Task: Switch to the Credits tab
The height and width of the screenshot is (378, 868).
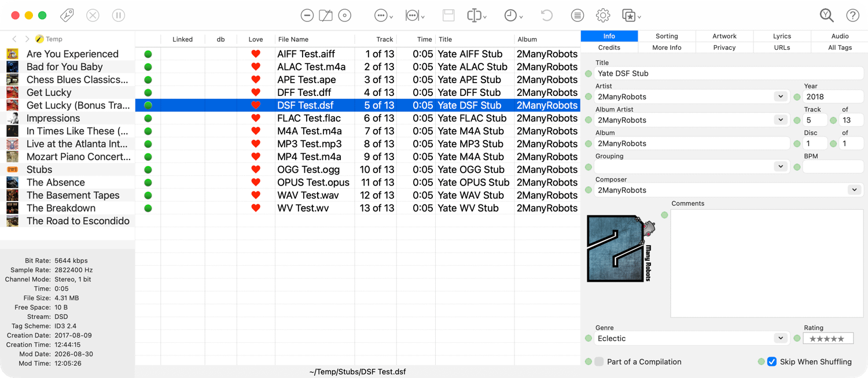Action: click(609, 47)
